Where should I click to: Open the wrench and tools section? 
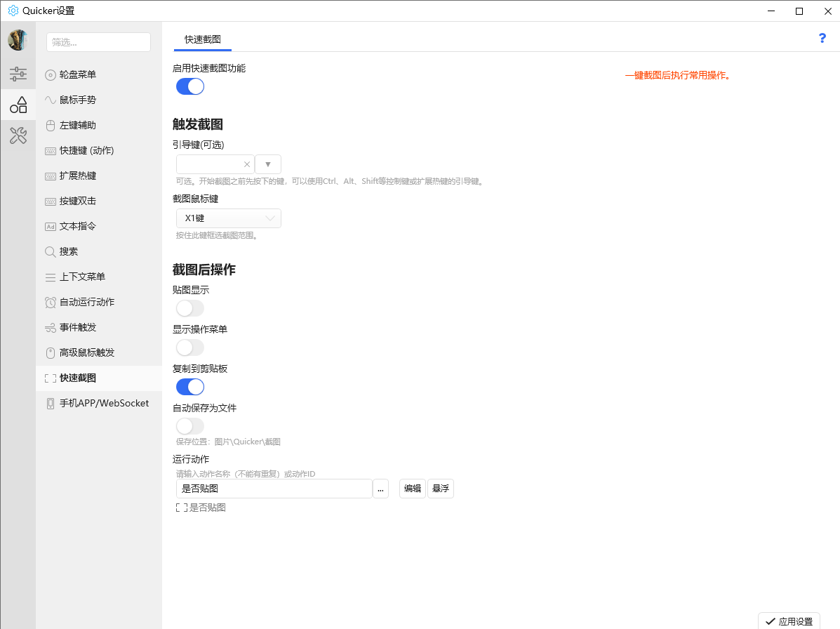coord(18,135)
